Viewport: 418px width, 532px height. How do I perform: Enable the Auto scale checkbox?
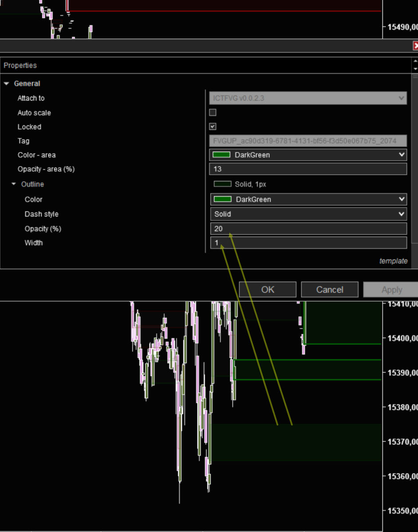(x=213, y=113)
